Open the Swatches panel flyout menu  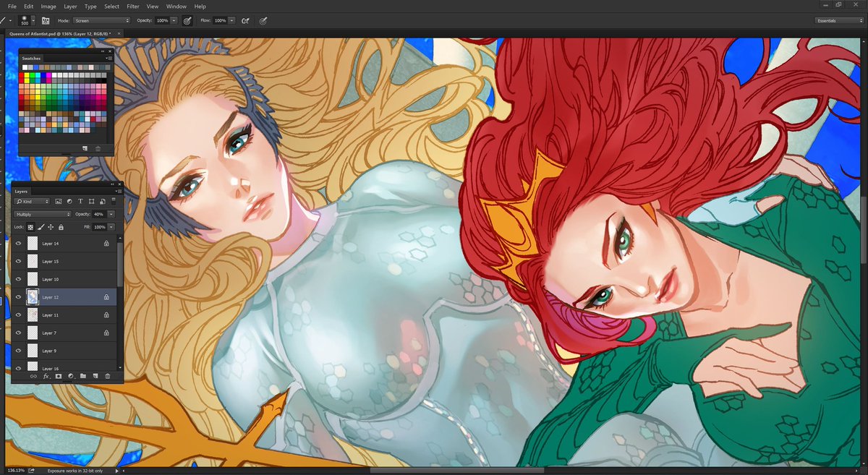pos(109,59)
